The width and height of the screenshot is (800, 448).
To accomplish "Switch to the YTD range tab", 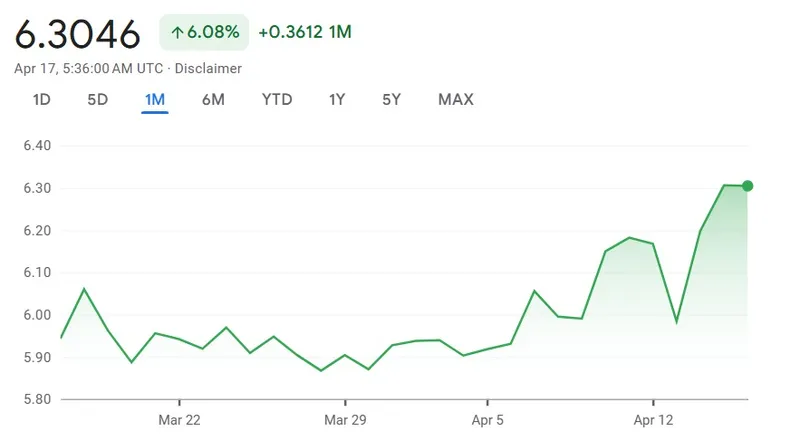I will 277,99.
